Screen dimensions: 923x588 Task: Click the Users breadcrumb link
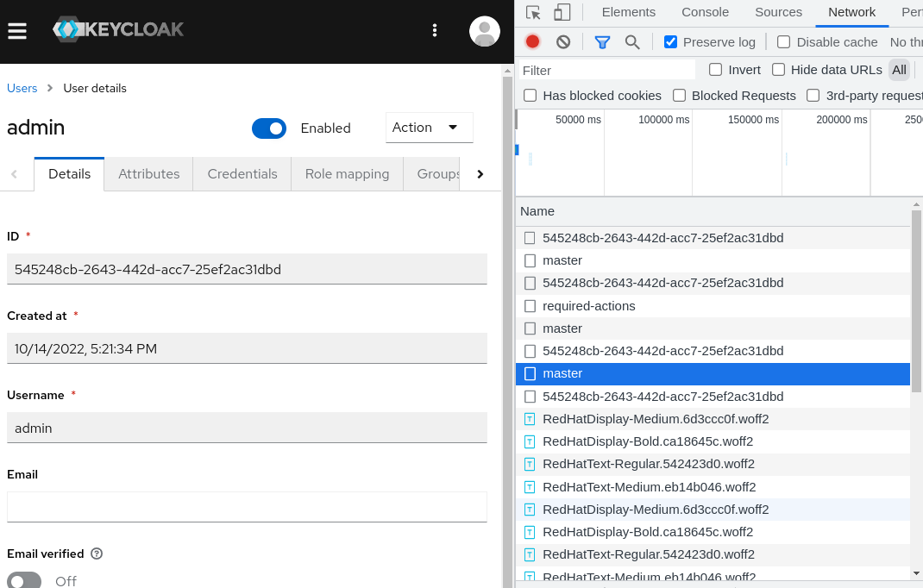(x=22, y=88)
